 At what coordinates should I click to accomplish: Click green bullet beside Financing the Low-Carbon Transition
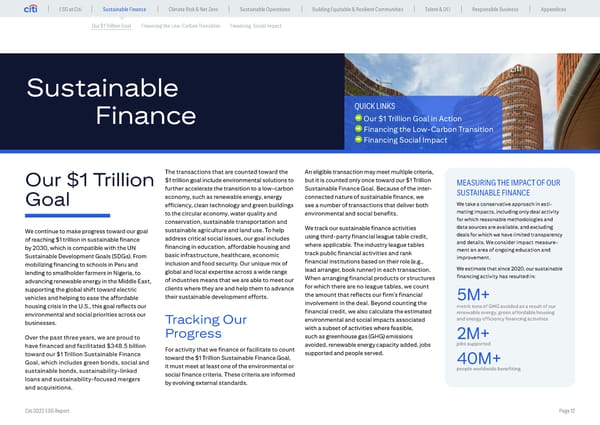[x=357, y=129]
